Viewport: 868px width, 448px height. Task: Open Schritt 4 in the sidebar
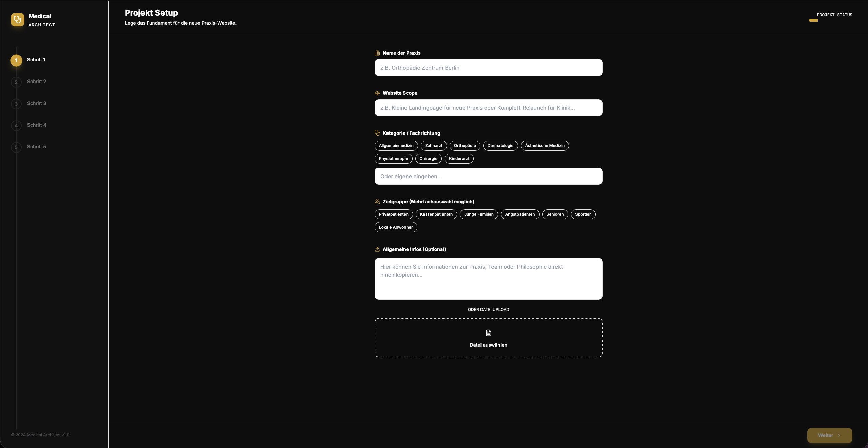point(36,125)
